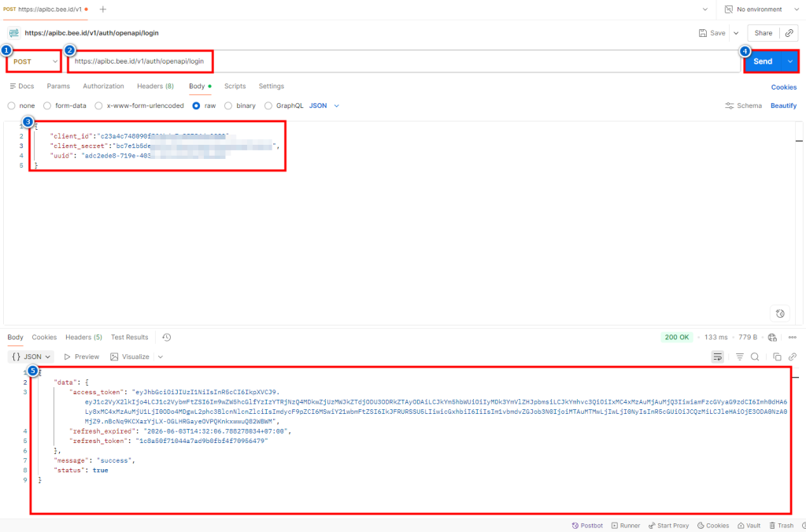Switch to the Params tab
The width and height of the screenshot is (806, 532).
click(58, 87)
